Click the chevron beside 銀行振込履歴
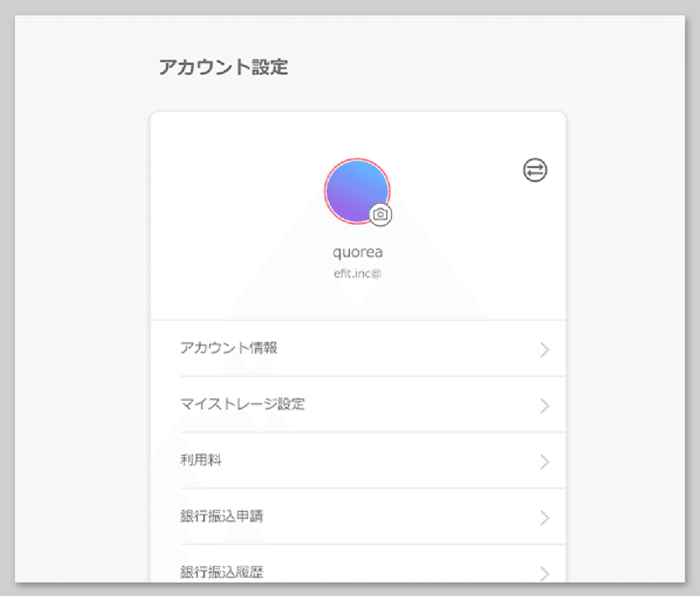 point(544,573)
